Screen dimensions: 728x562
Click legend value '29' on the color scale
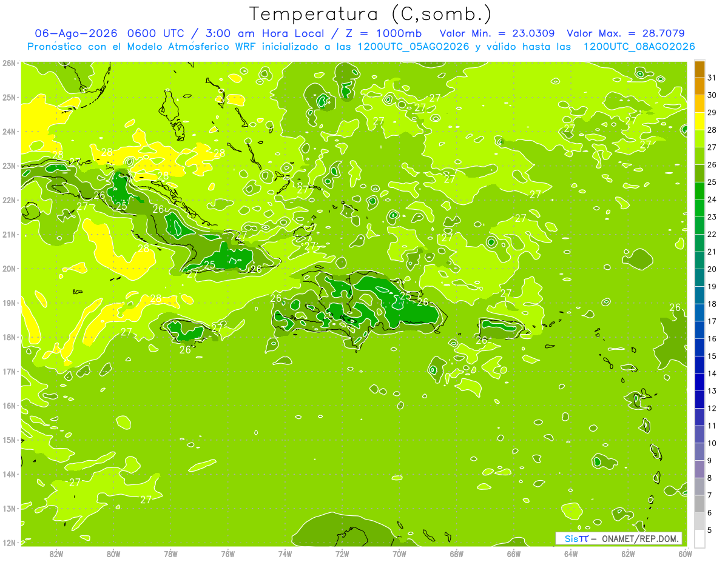pyautogui.click(x=712, y=113)
